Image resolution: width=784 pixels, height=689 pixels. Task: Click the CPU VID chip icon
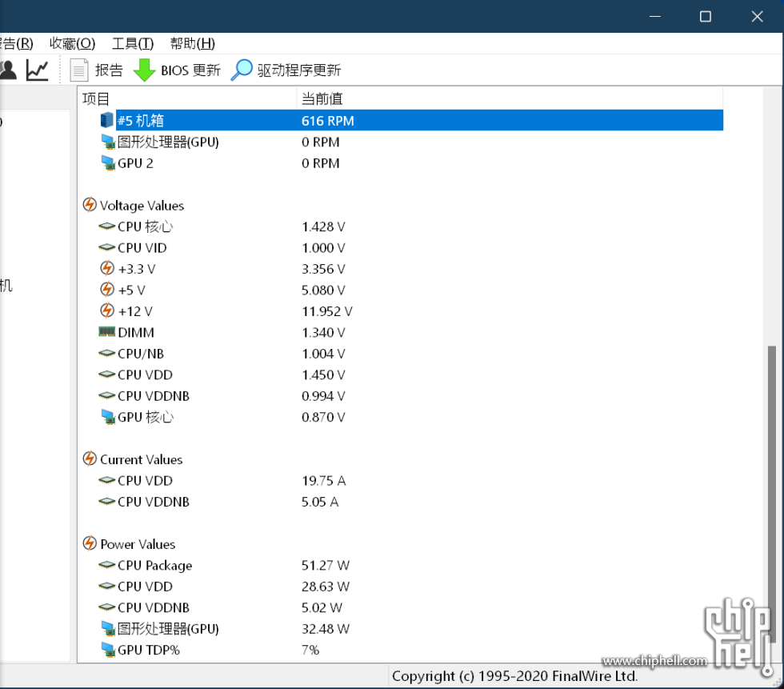(x=107, y=247)
